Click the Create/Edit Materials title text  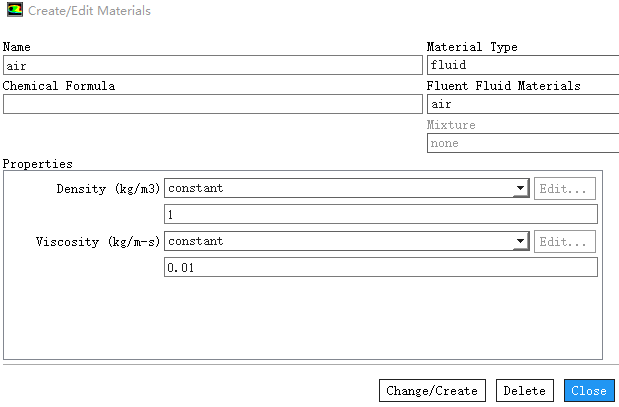click(x=90, y=11)
